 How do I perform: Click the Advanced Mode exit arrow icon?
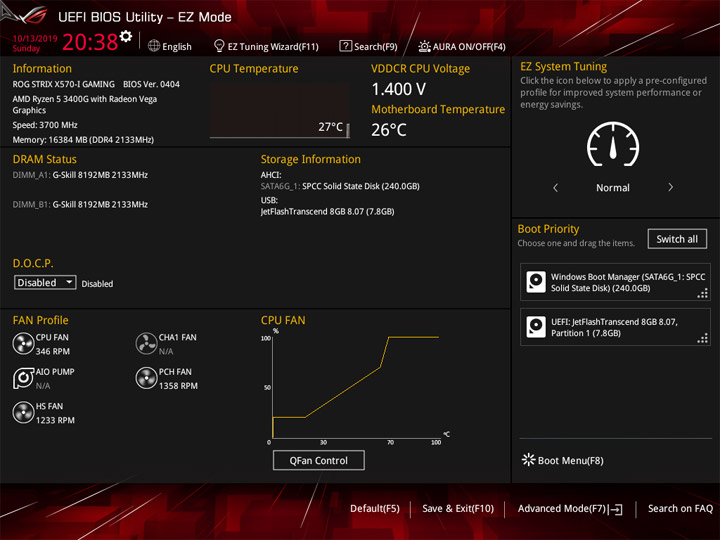(616, 509)
